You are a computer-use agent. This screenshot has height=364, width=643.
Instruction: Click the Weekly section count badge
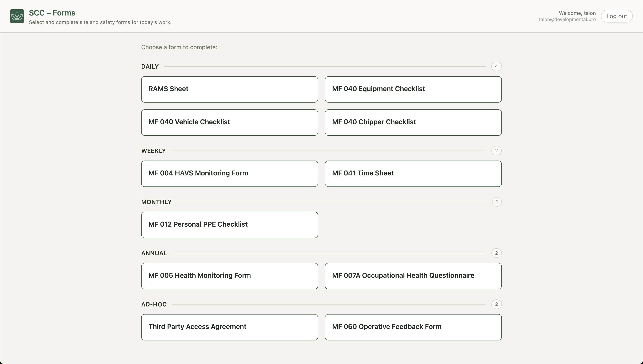(x=496, y=151)
